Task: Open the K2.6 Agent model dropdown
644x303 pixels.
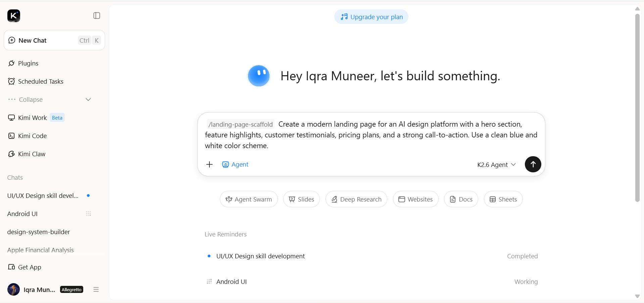Action: pyautogui.click(x=496, y=165)
